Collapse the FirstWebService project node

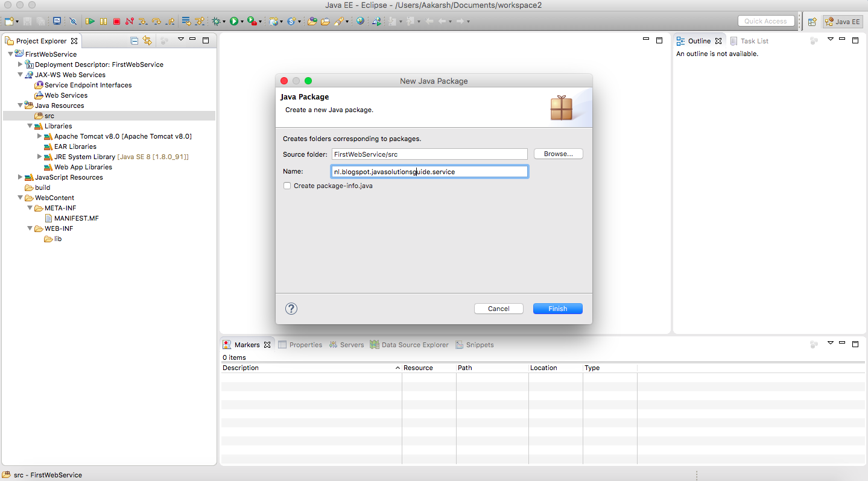(10, 54)
